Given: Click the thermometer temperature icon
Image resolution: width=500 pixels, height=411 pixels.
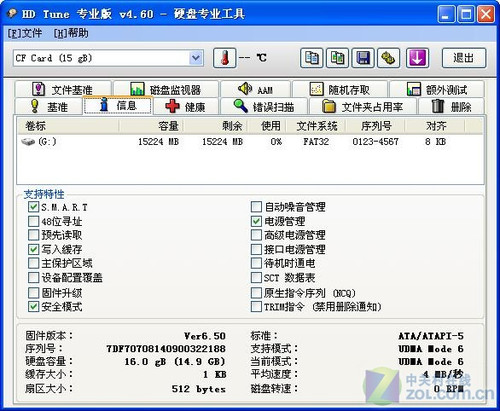Looking at the screenshot, I should coord(225,58).
